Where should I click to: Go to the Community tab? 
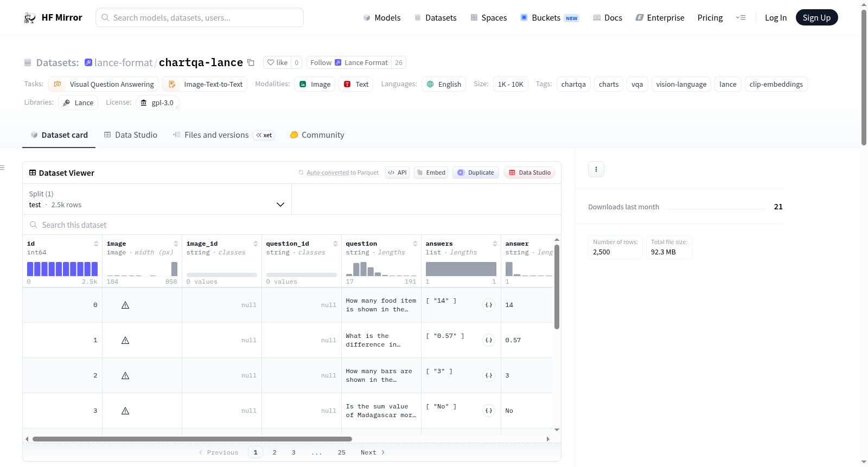click(317, 135)
